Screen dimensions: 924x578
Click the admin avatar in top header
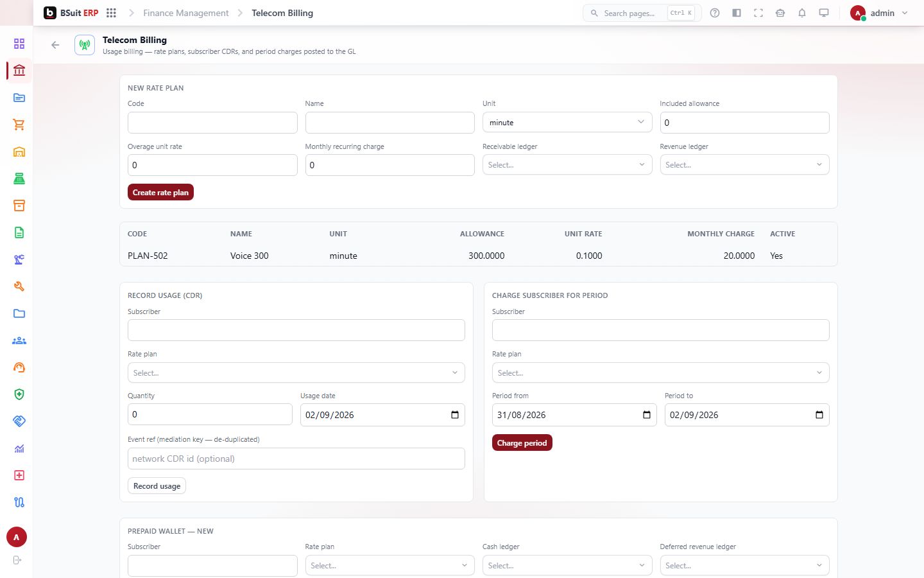[x=858, y=13]
